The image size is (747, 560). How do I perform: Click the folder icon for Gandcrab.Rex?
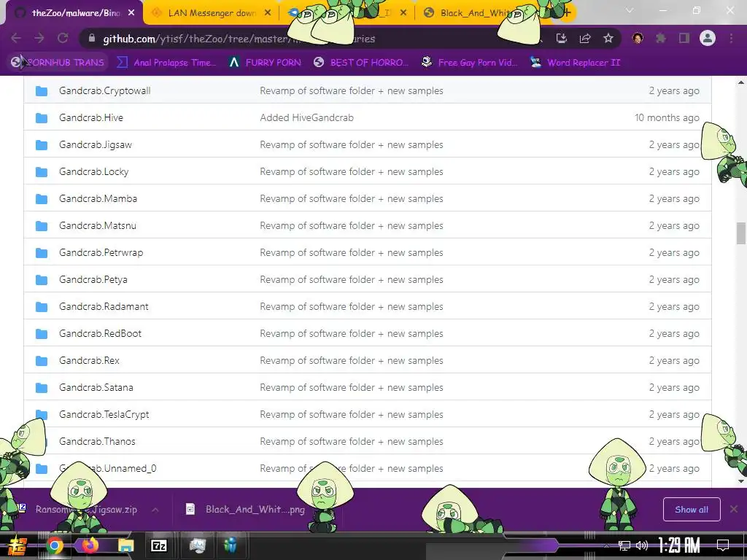coord(42,361)
